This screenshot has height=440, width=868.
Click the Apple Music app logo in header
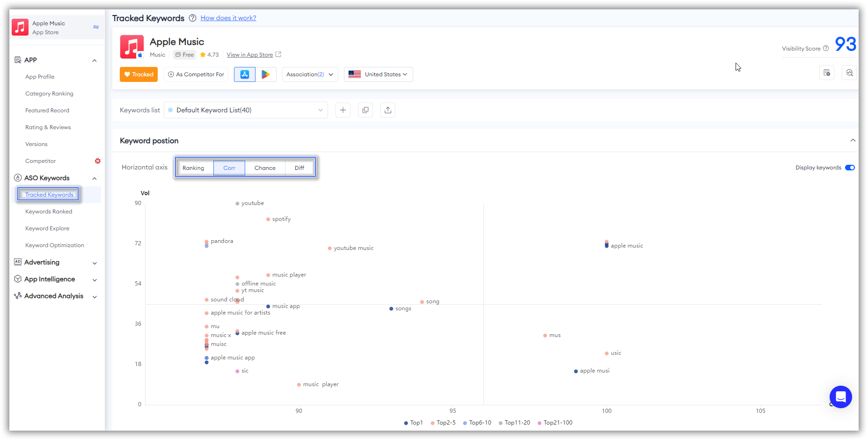click(131, 46)
